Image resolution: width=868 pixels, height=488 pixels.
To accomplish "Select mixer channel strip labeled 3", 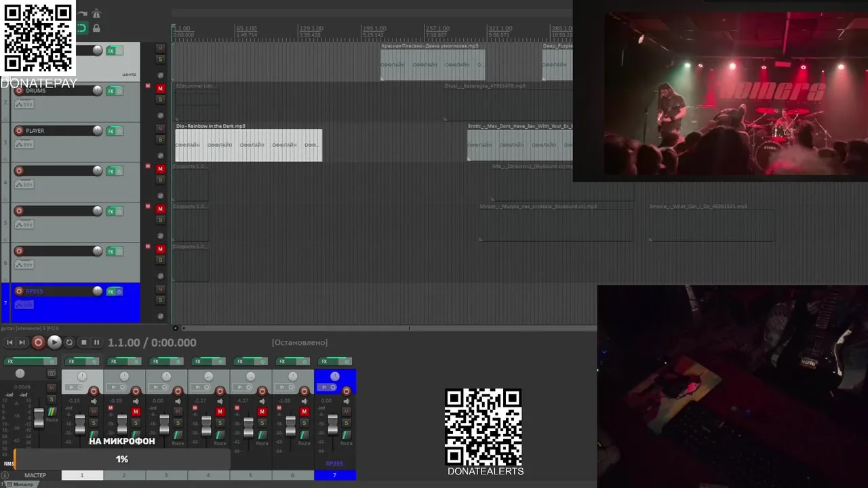I will click(x=166, y=475).
